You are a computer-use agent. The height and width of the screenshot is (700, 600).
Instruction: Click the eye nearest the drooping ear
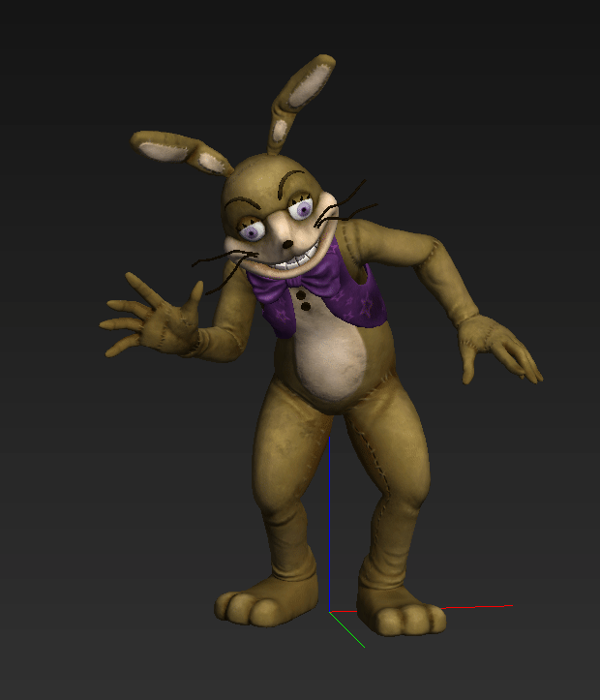tap(254, 231)
